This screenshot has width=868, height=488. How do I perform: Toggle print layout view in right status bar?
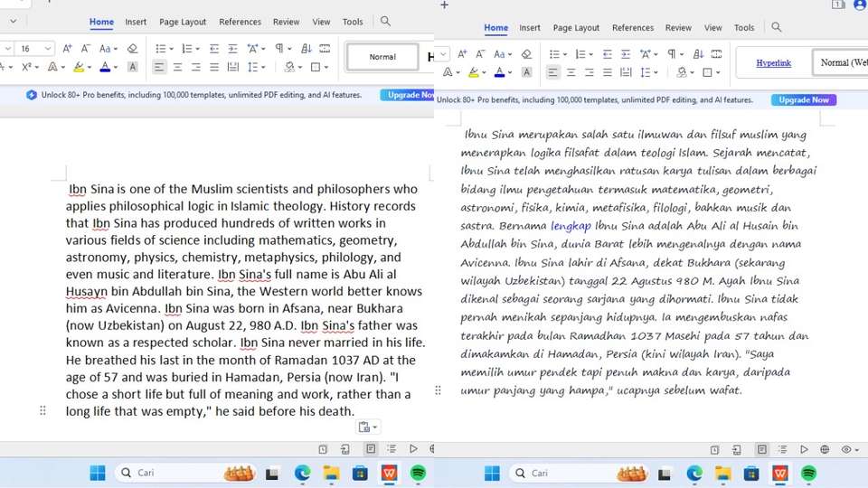(x=762, y=449)
